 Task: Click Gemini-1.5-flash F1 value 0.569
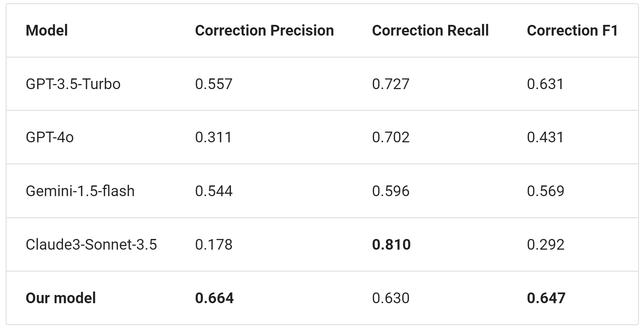[x=545, y=191]
